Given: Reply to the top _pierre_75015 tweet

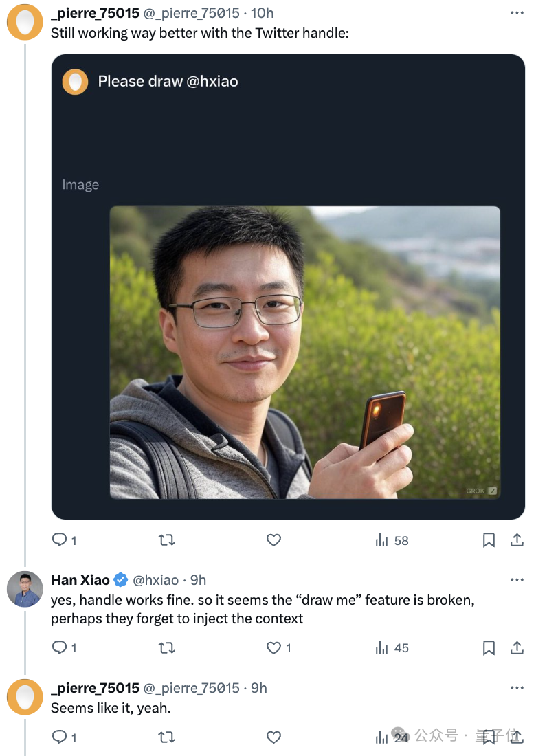Looking at the screenshot, I should coord(60,540).
